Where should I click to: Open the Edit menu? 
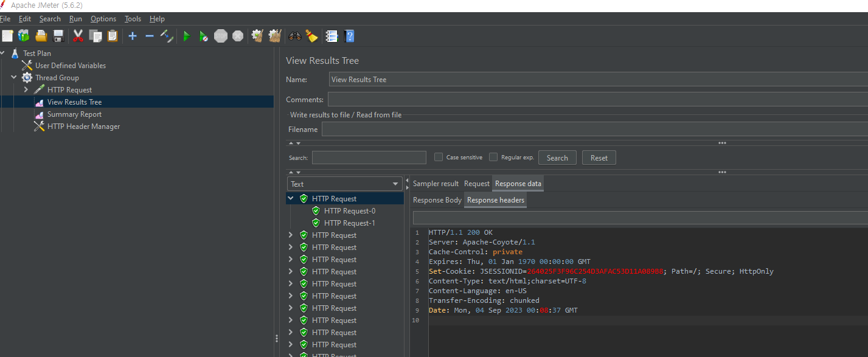[25, 19]
